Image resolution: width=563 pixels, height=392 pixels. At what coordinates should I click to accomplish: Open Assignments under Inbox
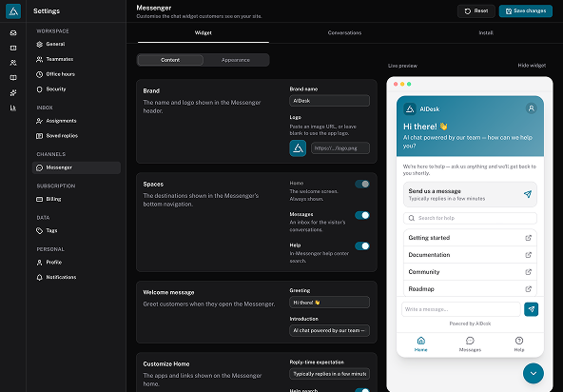(x=76, y=121)
